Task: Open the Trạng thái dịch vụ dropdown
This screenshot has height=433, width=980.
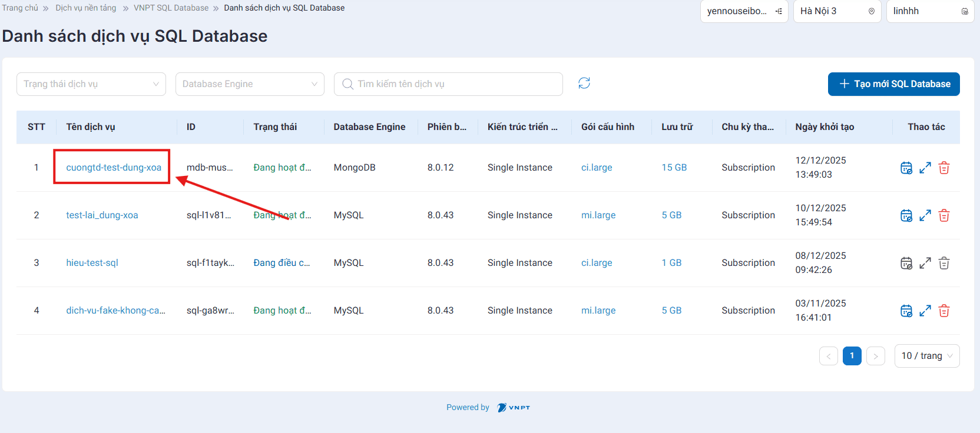Action: point(91,84)
